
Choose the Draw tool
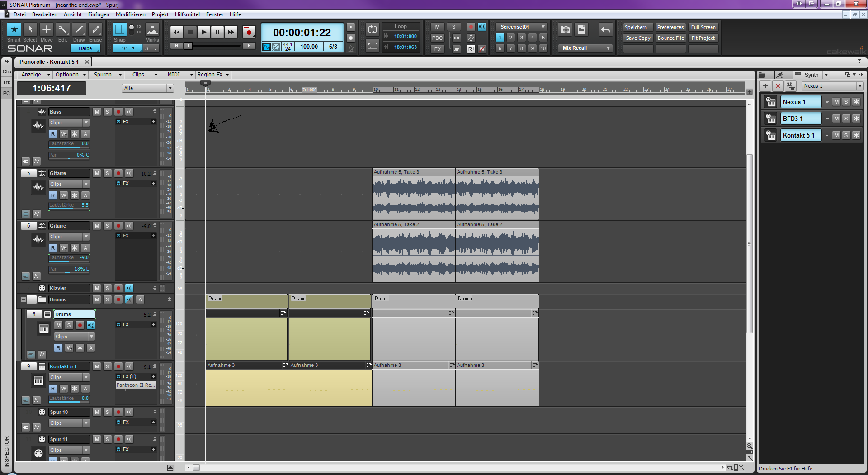pyautogui.click(x=79, y=30)
